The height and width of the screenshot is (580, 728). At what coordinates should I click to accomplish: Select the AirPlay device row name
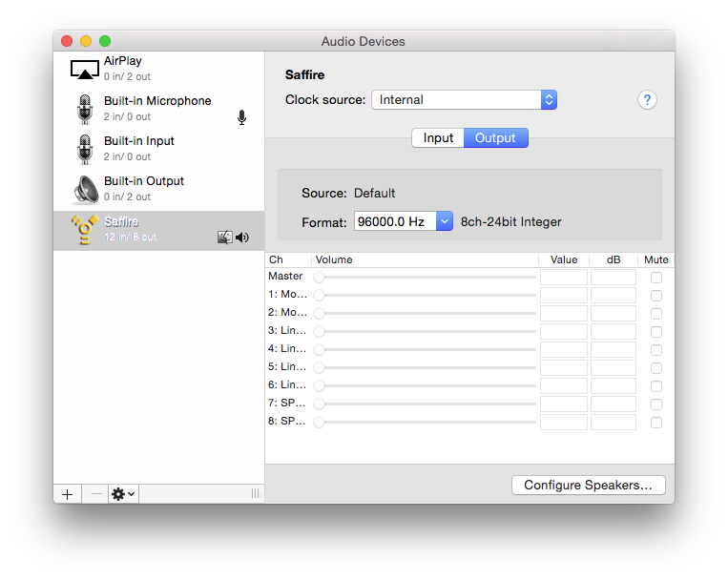(x=122, y=61)
